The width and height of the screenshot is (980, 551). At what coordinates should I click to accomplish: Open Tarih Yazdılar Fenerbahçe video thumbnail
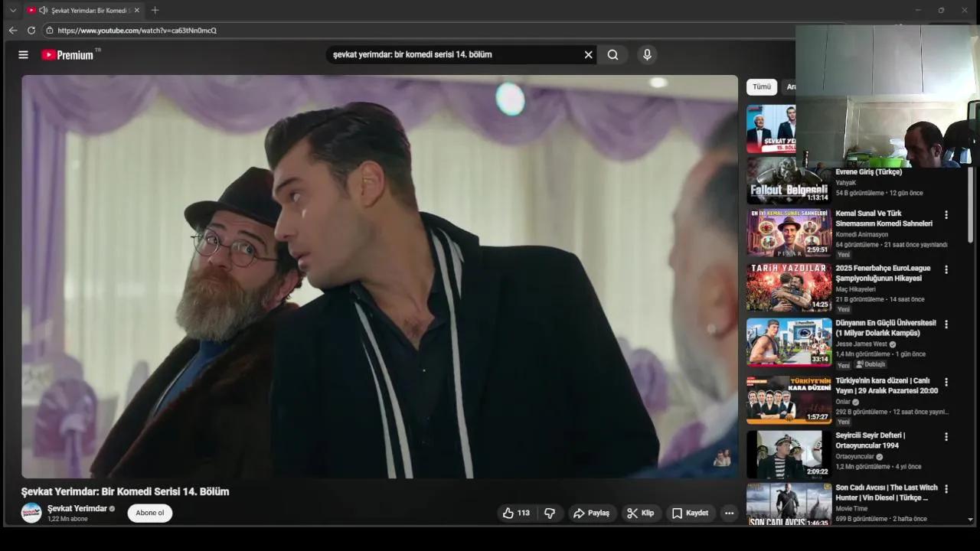(789, 287)
